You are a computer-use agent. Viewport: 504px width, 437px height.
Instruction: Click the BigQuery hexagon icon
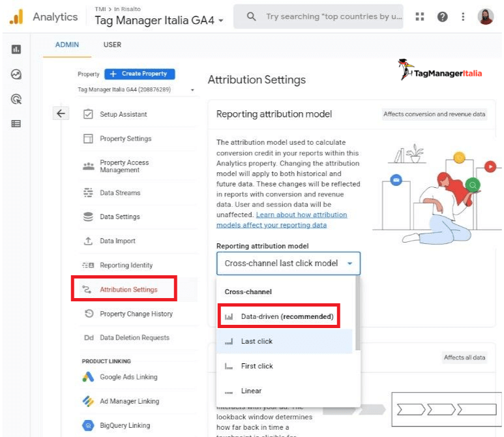(88, 425)
